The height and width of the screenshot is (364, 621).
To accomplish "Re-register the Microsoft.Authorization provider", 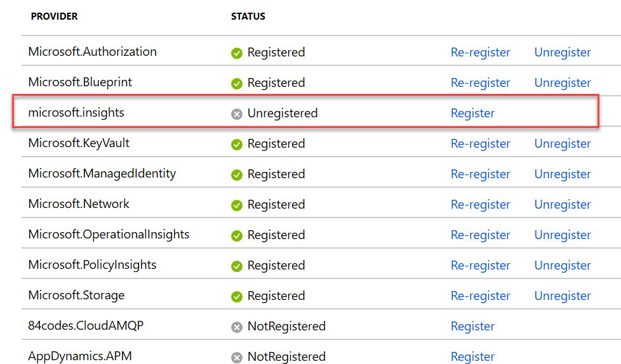I will (x=481, y=52).
